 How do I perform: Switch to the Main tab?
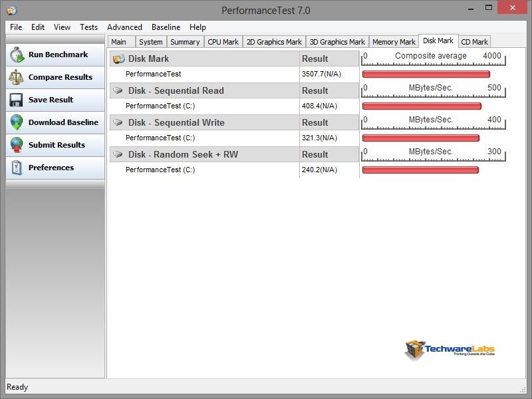point(122,42)
